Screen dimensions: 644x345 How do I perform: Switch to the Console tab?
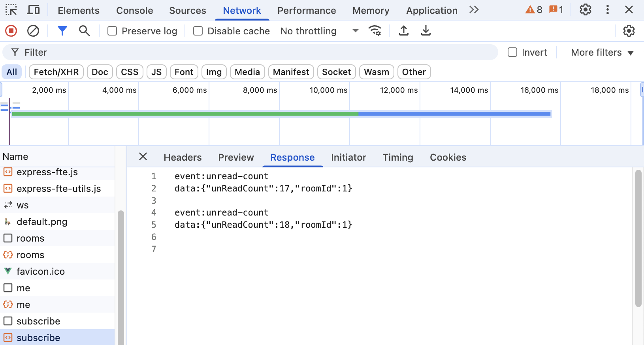click(134, 11)
